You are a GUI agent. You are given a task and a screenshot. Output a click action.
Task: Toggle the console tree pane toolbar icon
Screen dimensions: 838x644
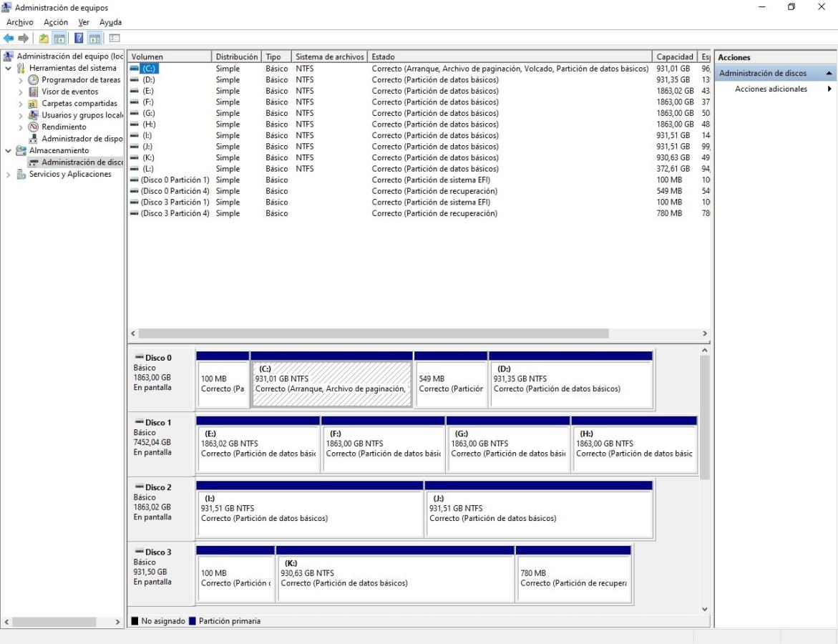click(x=60, y=38)
